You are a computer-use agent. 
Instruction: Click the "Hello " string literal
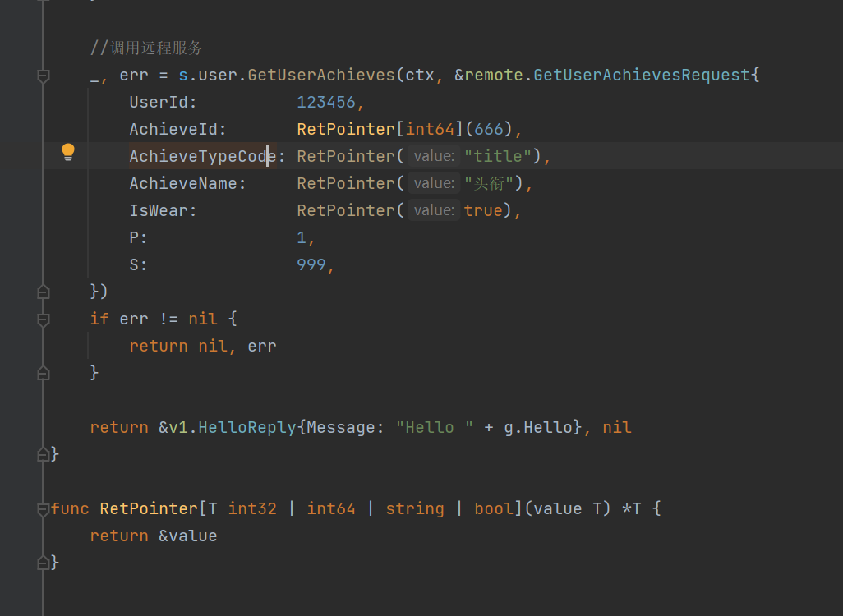[x=435, y=427]
